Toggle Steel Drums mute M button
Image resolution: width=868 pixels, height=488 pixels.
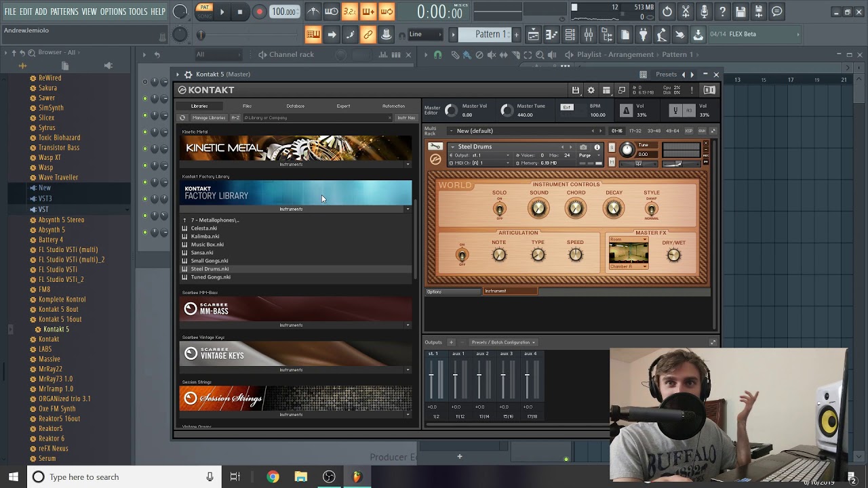612,162
